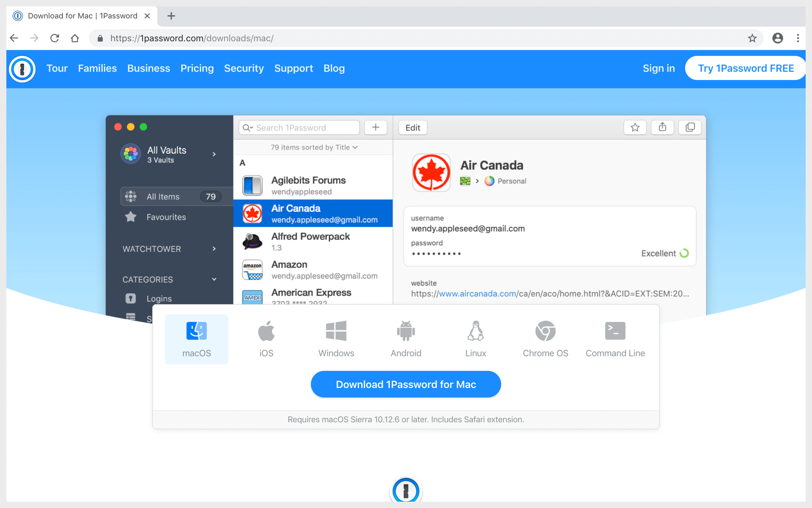Click the copy windows icon in the toolbar
The height and width of the screenshot is (508, 812).
point(690,127)
